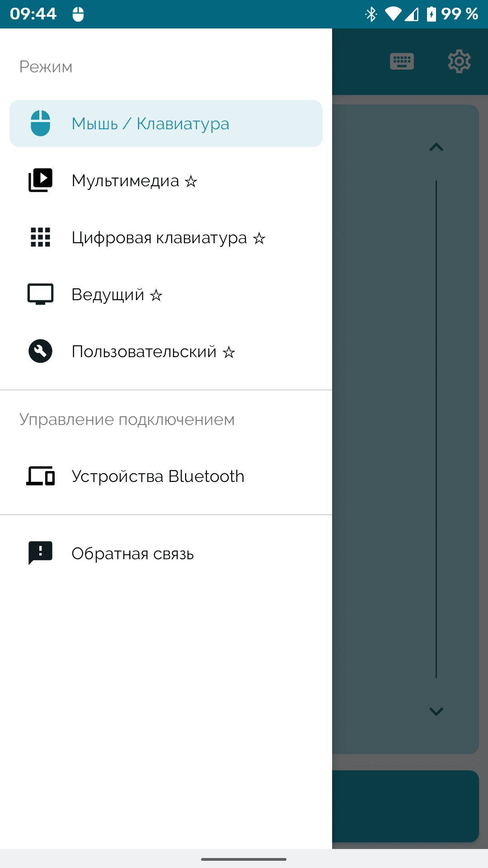The image size is (488, 868).
Task: Select the Мультимедиа menu entry
Action: tap(166, 180)
